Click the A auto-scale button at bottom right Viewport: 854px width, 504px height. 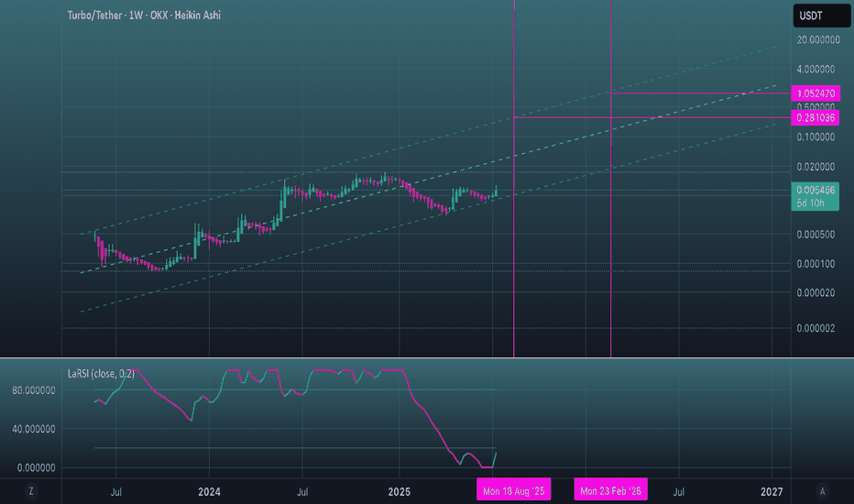[822, 491]
